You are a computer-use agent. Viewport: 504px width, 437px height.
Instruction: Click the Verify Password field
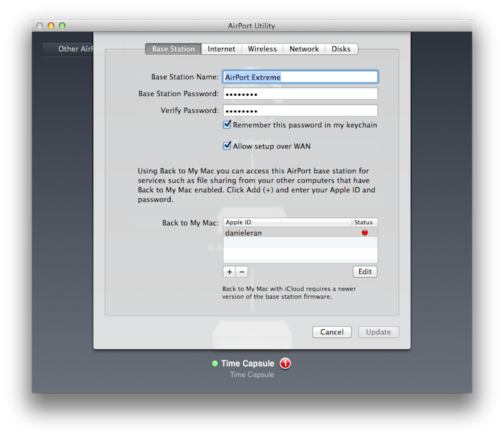click(301, 111)
